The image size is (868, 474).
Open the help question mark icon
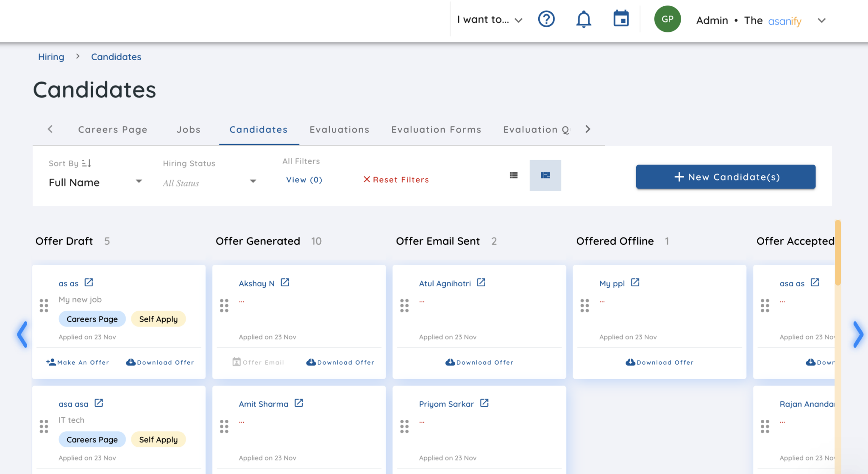(546, 19)
